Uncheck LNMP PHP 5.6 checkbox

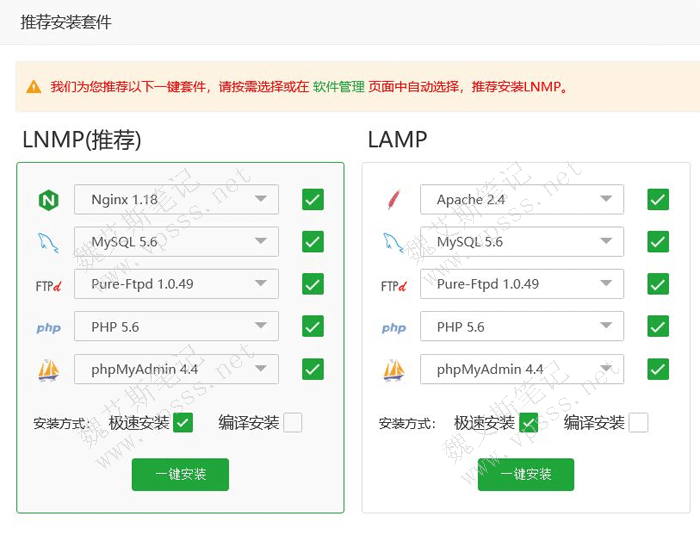pos(312,326)
